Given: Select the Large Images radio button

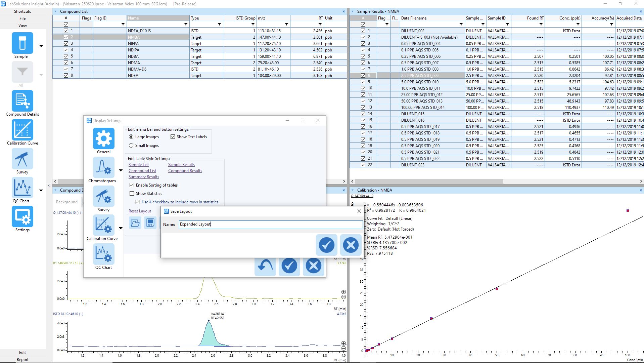Looking at the screenshot, I should pyautogui.click(x=131, y=137).
